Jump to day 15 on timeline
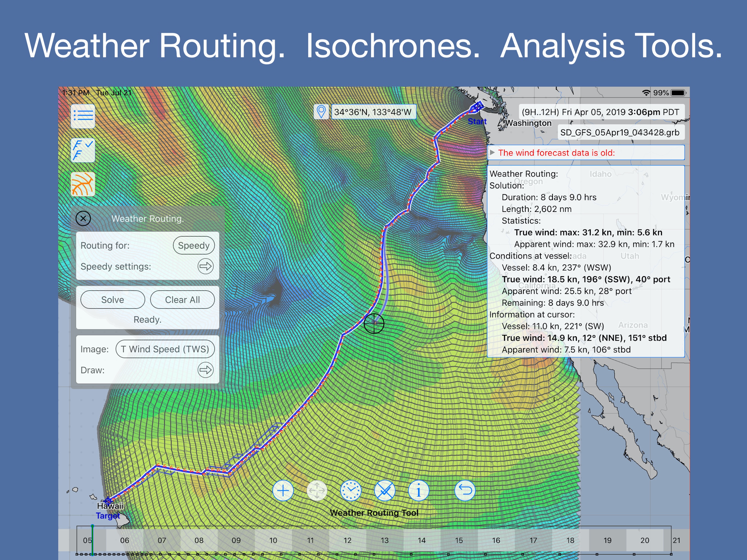Screen dimensions: 747x560 point(459,540)
